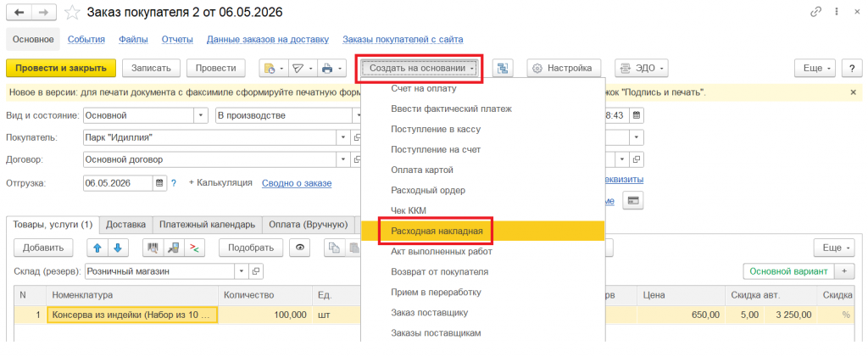
Task: Star the order as favorite
Action: pos(73,12)
